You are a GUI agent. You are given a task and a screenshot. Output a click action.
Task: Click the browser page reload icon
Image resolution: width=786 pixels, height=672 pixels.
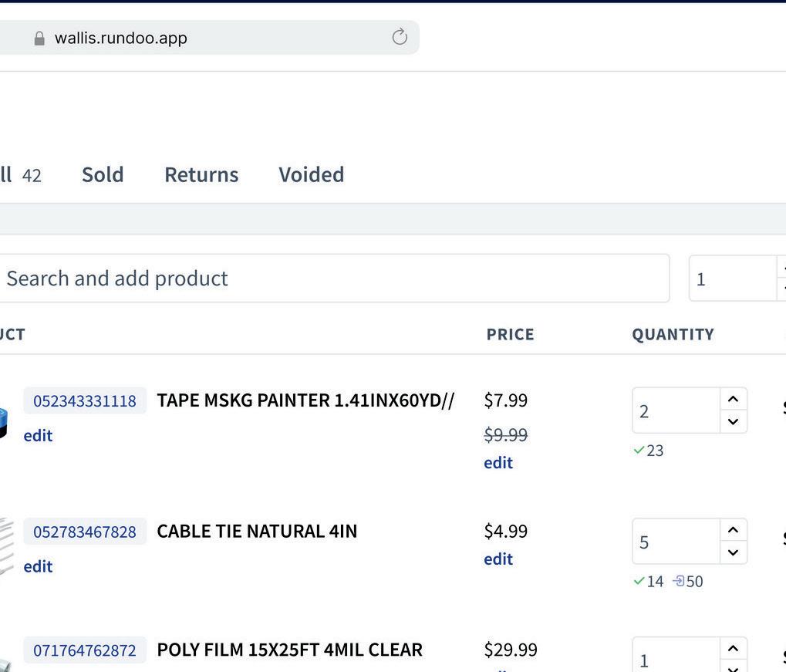coord(400,37)
